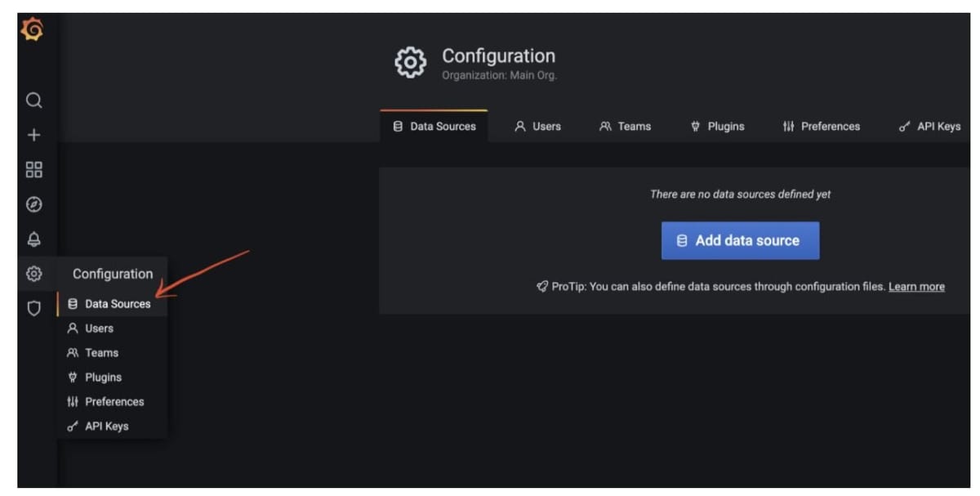The height and width of the screenshot is (496, 980).
Task: Click the Data Sources tab currently active
Action: 435,126
